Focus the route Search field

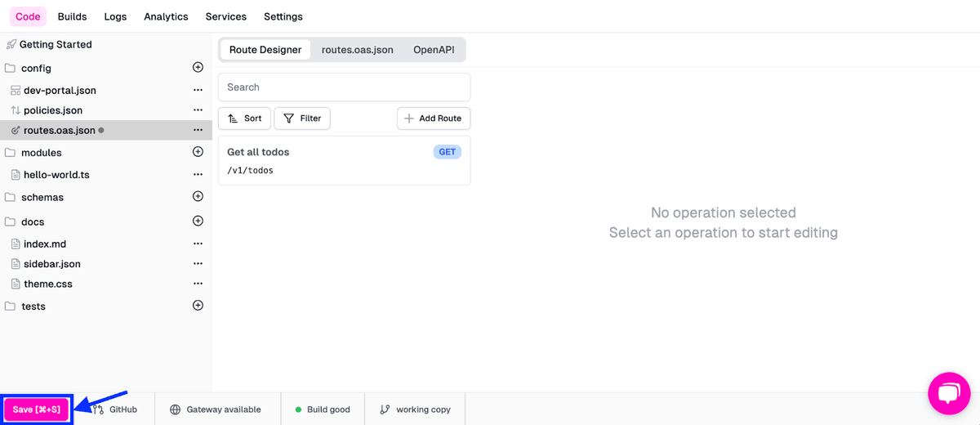[x=344, y=87]
